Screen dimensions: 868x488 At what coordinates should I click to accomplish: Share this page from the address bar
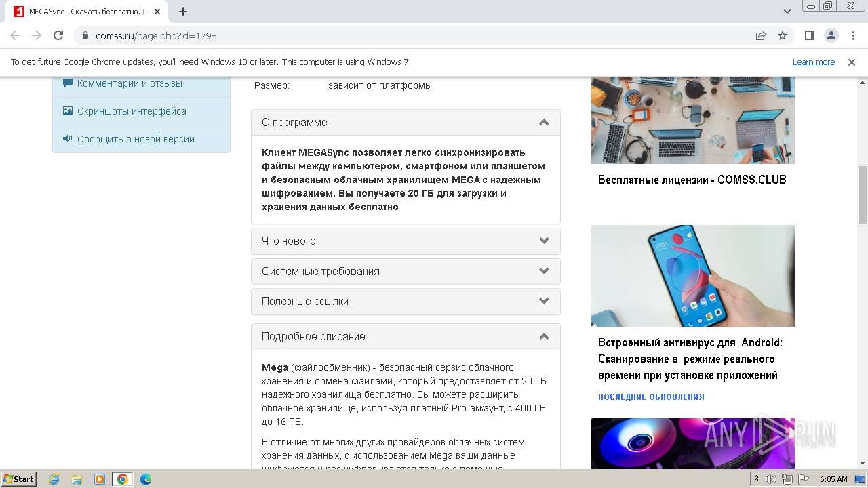761,35
